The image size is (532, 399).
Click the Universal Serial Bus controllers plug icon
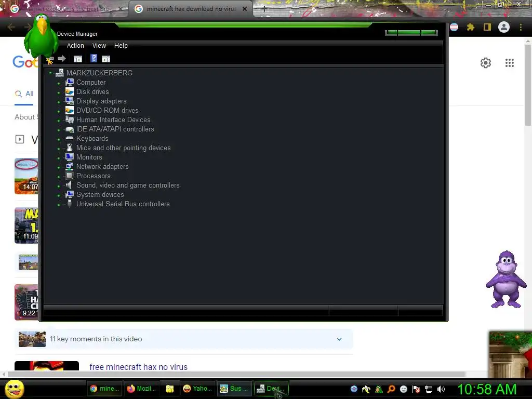coord(69,204)
